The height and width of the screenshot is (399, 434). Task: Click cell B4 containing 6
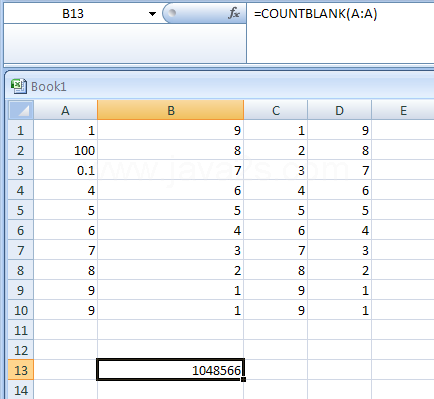click(171, 190)
